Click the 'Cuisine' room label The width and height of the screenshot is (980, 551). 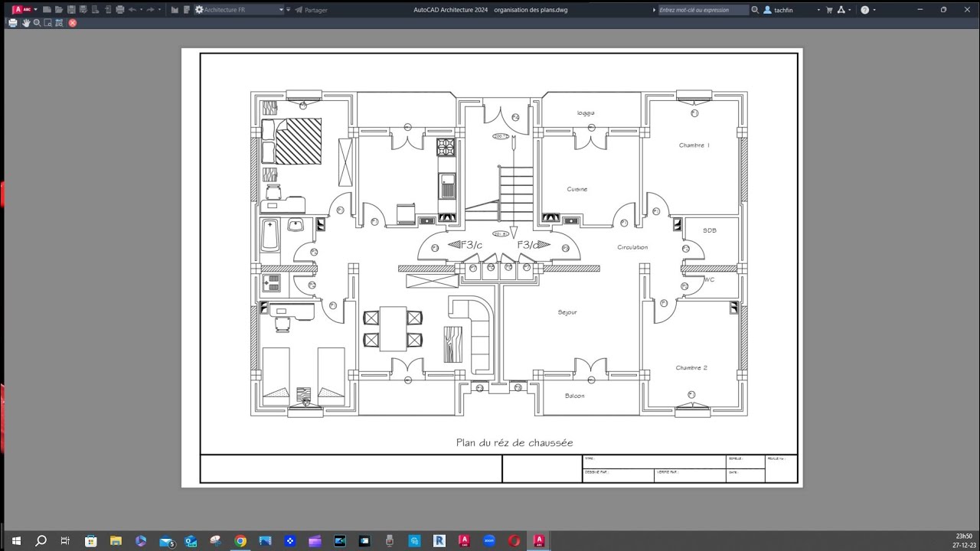click(577, 189)
